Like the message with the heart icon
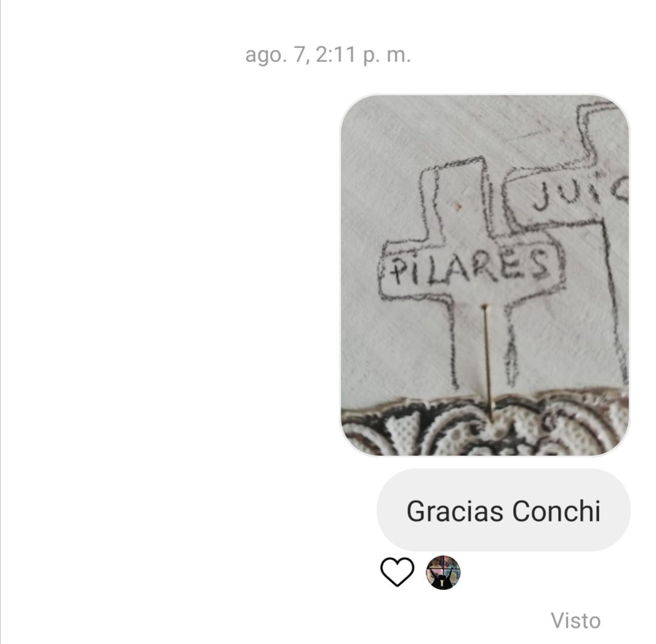The width and height of the screenshot is (656, 644). (x=397, y=572)
